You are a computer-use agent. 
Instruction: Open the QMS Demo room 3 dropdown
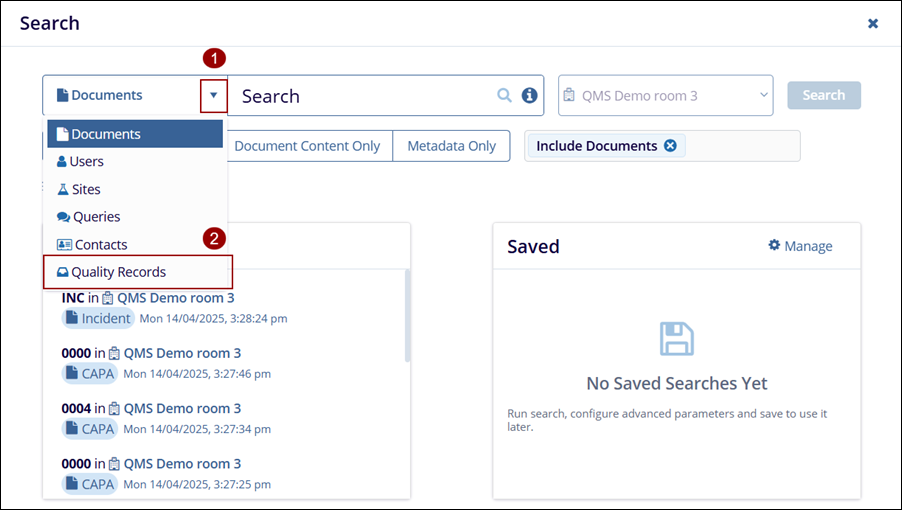click(x=665, y=96)
